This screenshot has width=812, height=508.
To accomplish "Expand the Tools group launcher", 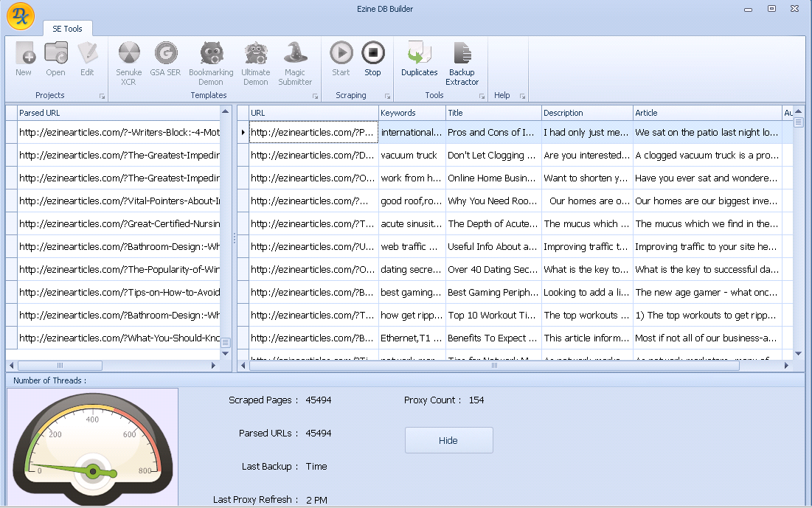I will [x=482, y=97].
